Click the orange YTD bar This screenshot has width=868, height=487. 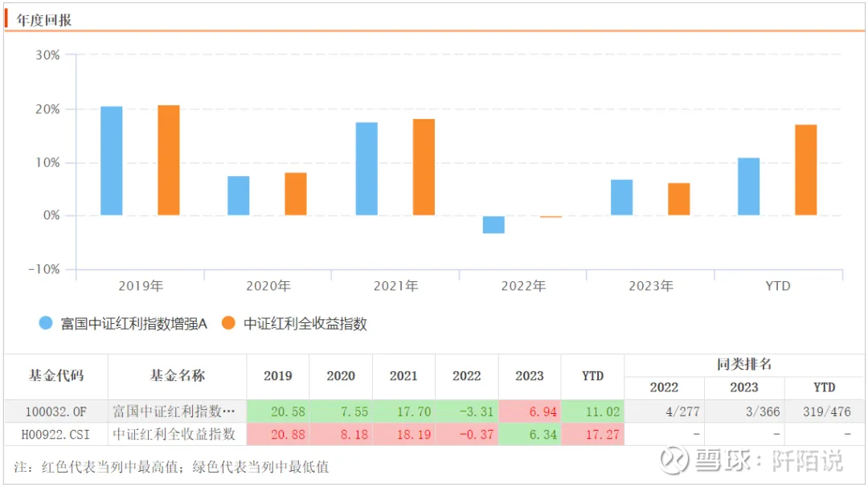pyautogui.click(x=806, y=170)
